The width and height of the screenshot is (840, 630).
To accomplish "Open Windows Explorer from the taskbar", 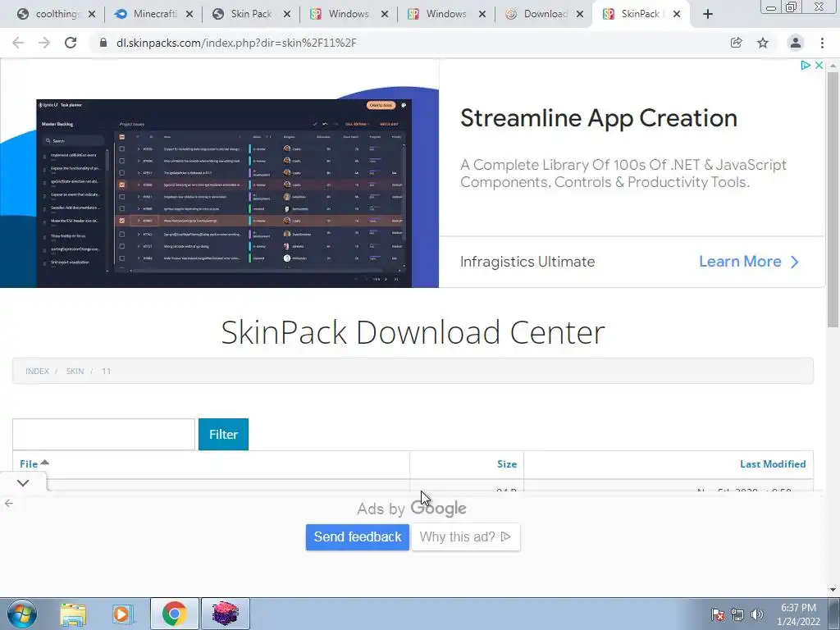I will click(x=73, y=614).
